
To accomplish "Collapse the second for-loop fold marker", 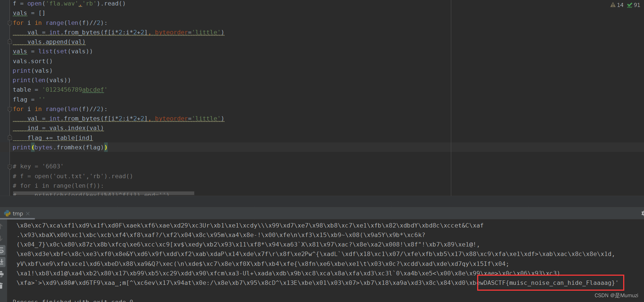I will tap(9, 109).
